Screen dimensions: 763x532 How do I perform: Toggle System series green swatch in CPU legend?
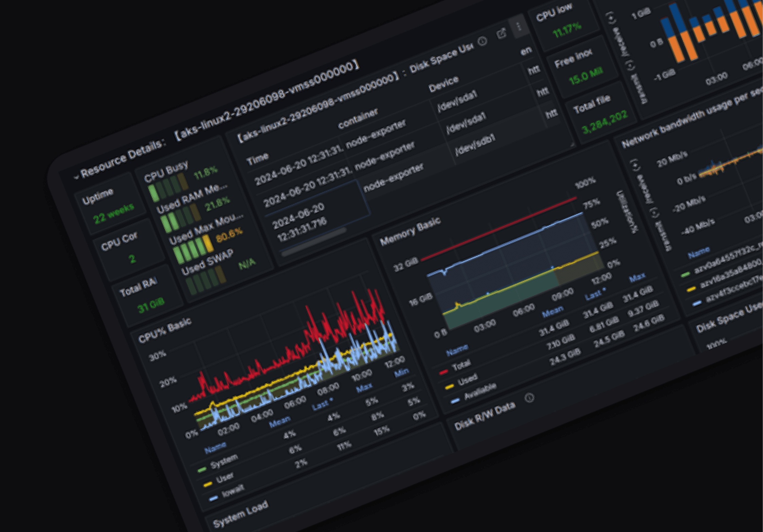click(202, 470)
